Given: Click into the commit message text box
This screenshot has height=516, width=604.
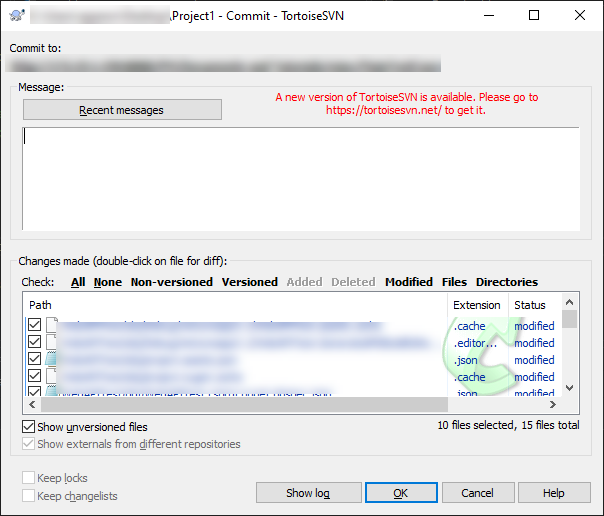Looking at the screenshot, I should click(x=301, y=179).
